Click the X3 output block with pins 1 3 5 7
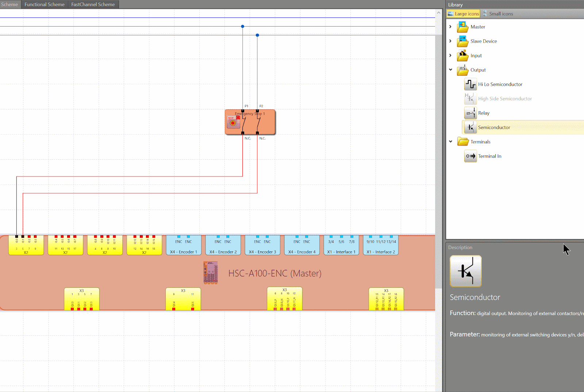Viewport: 584px width, 392px height. pos(82,299)
